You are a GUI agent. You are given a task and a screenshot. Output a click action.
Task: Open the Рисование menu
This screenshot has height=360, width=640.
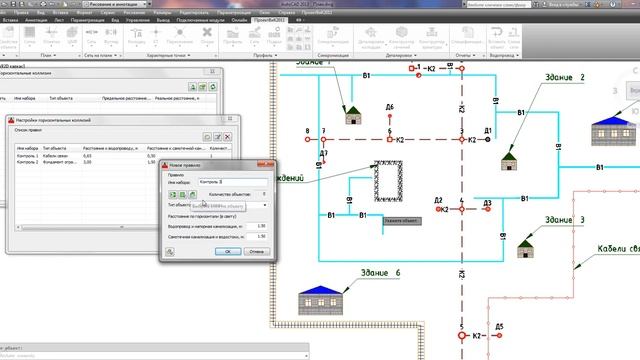(x=134, y=13)
